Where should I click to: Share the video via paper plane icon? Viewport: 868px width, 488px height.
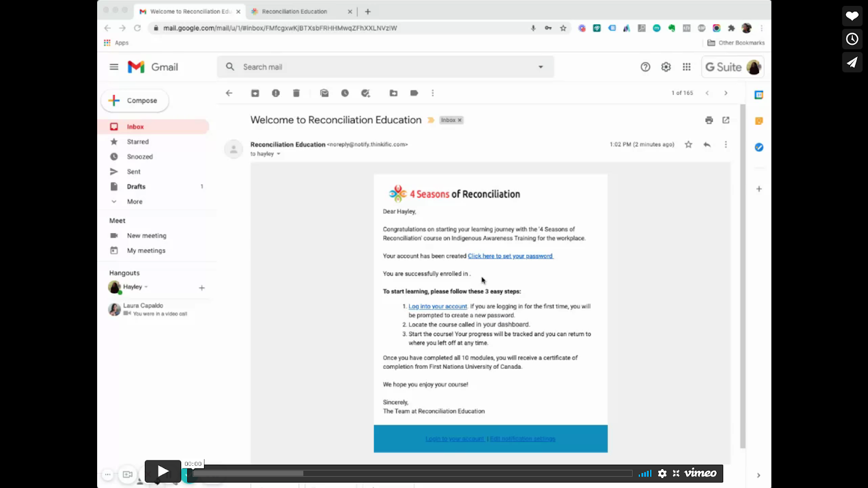click(852, 62)
